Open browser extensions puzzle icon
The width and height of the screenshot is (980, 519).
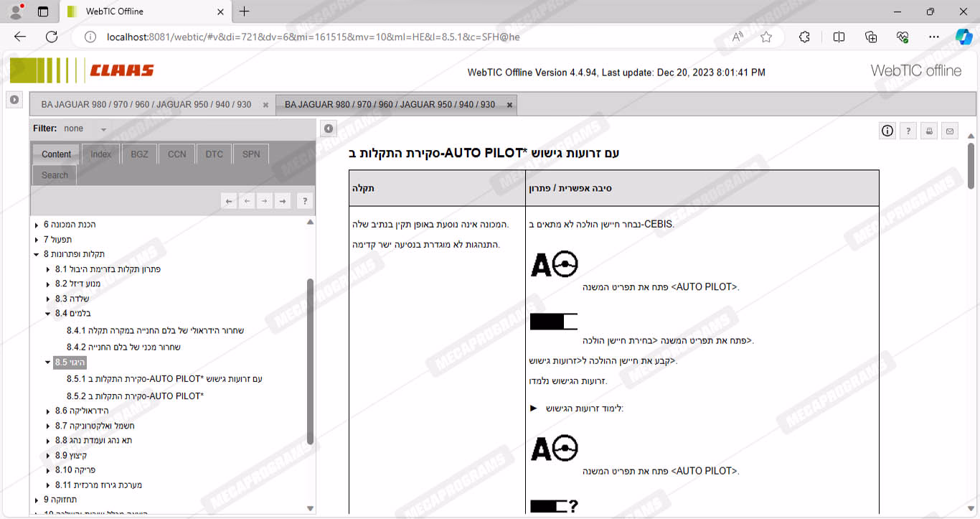[x=804, y=37]
